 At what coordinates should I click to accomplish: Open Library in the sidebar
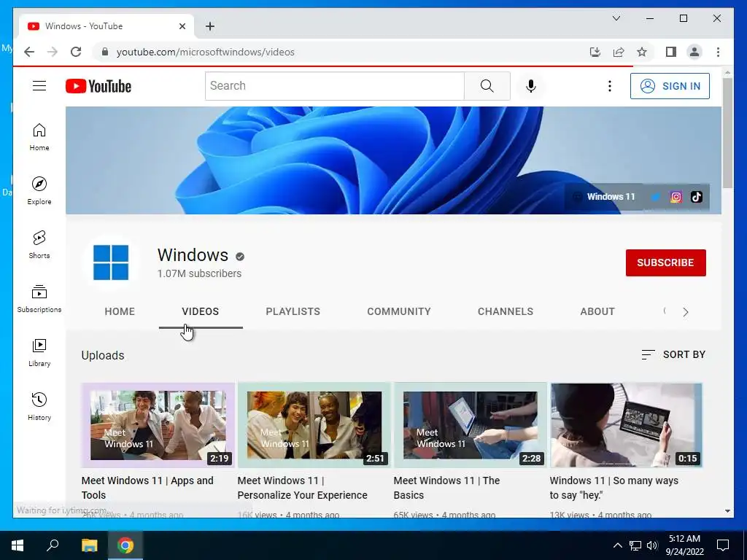click(39, 352)
